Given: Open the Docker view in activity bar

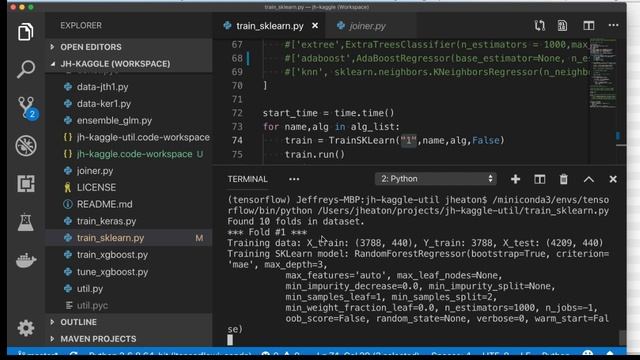Looking at the screenshot, I should coord(26,260).
